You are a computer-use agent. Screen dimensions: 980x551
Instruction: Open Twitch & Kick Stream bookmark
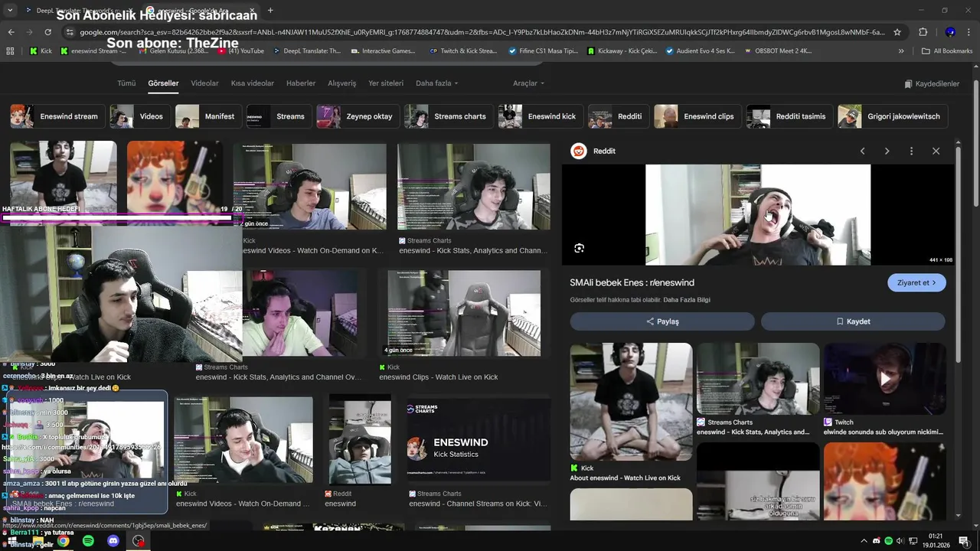click(x=463, y=51)
